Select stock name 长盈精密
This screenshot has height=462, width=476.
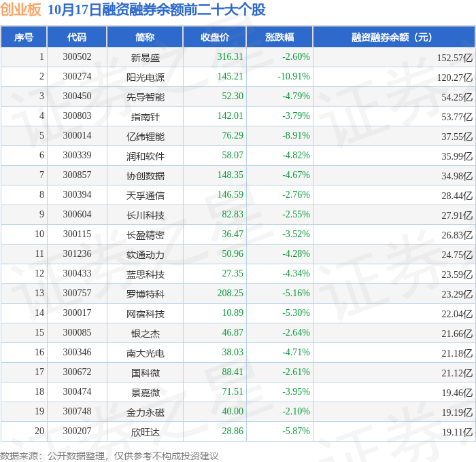(x=145, y=235)
